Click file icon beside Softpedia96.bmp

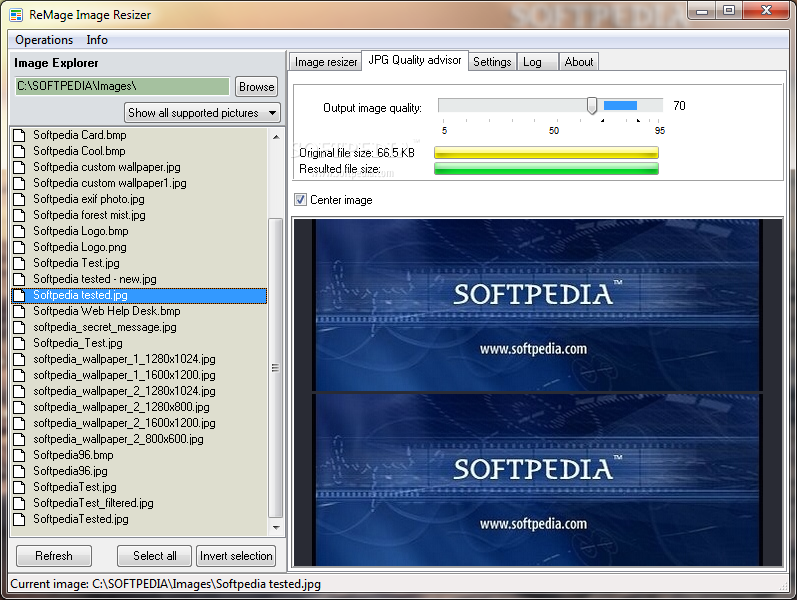pos(19,456)
